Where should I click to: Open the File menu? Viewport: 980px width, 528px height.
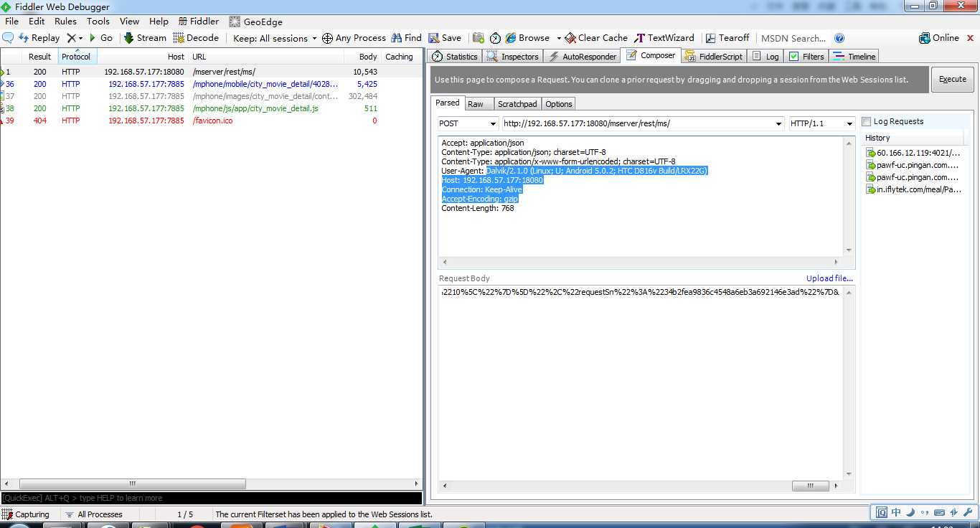(12, 22)
